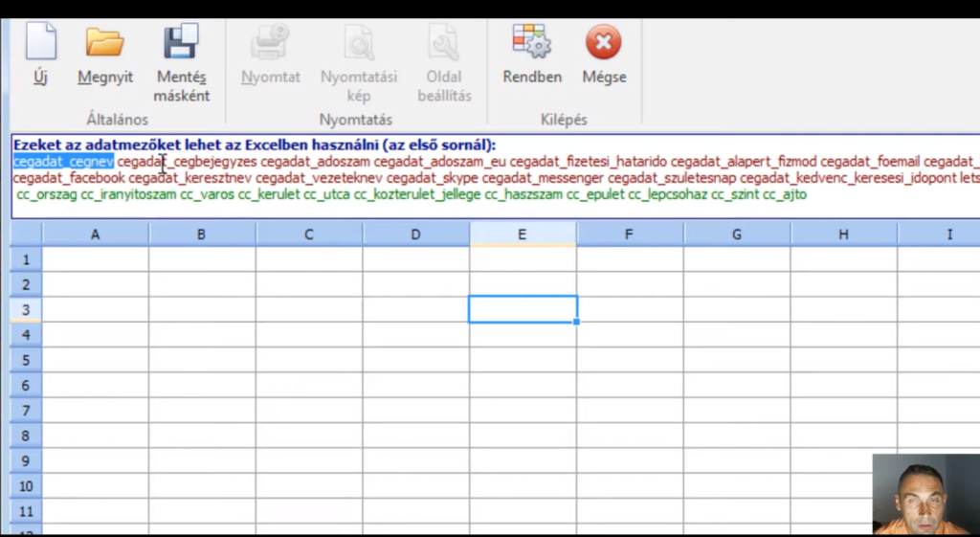Click the select-all corner of the grid

click(x=26, y=235)
